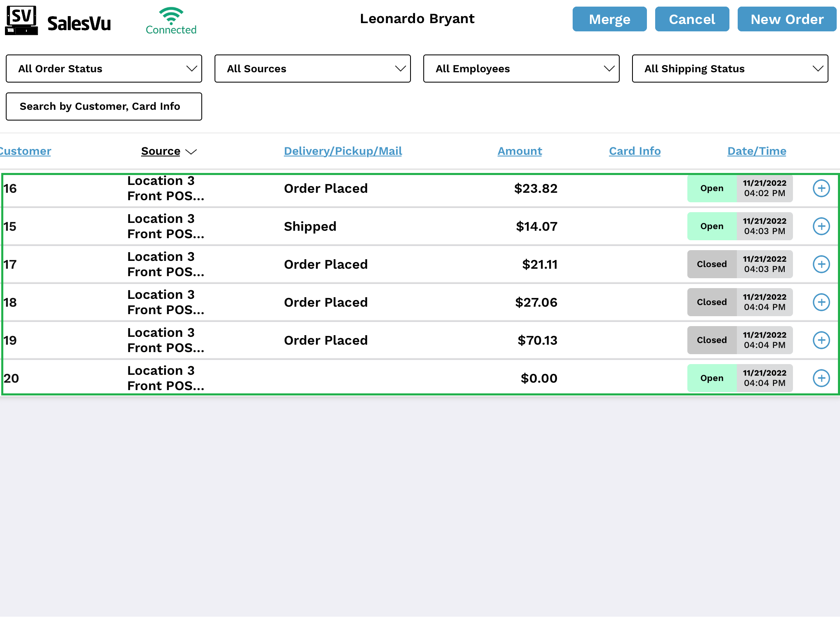The image size is (840, 620).
Task: Sort by the Amount column header
Action: [519, 151]
